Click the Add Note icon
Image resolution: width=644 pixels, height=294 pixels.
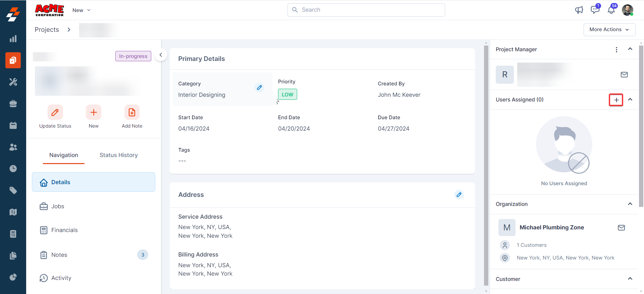[x=132, y=113]
